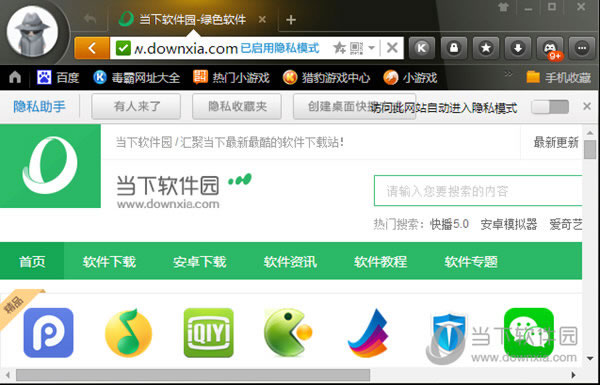
Task: Click the colorful layered sheets app icon
Action: 368,333
